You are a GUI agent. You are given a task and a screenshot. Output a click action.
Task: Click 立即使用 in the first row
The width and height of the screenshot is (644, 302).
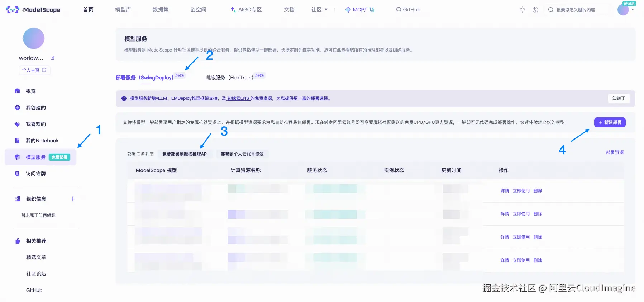521,191
